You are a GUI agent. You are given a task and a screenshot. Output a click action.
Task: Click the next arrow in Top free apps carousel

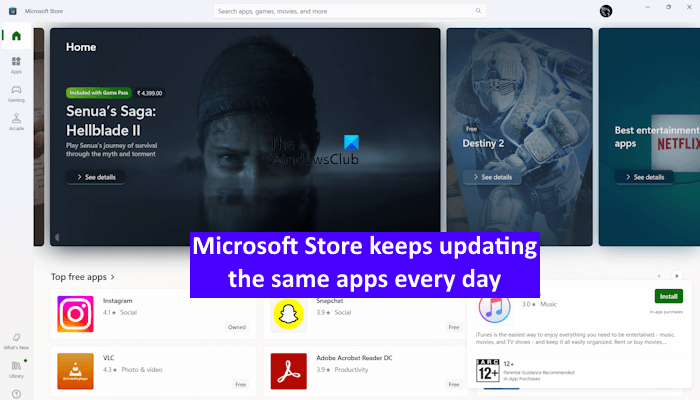tap(677, 276)
